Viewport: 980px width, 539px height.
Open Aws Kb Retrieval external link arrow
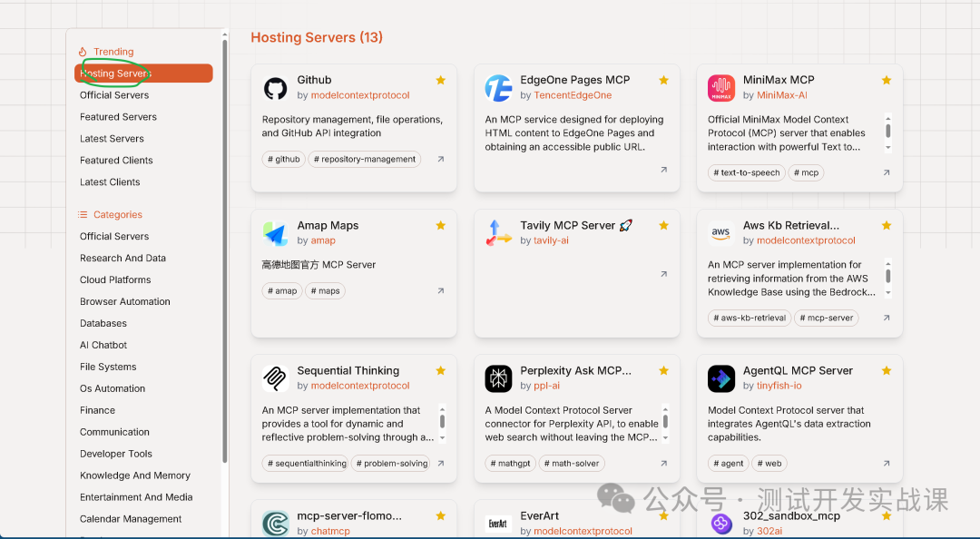887,318
